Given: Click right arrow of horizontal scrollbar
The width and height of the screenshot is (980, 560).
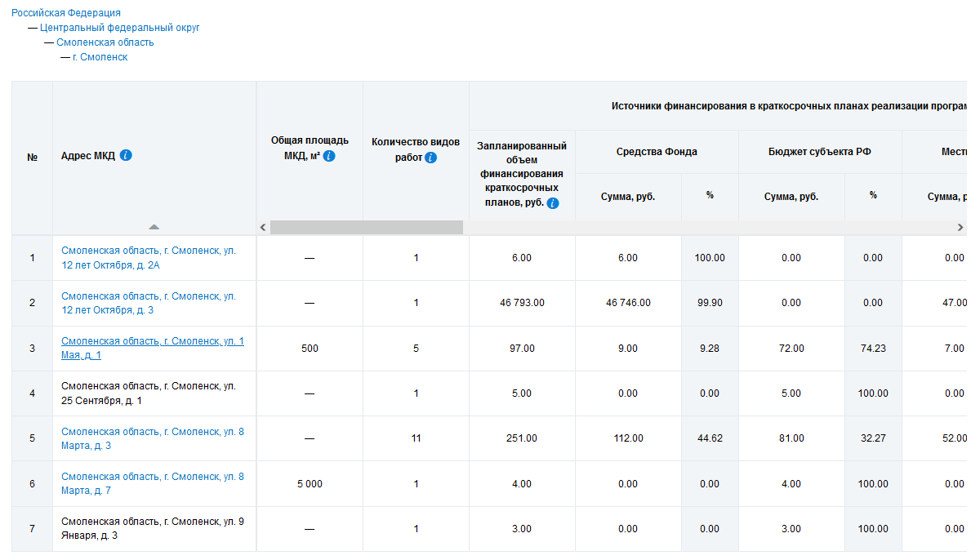Looking at the screenshot, I should click(x=960, y=228).
